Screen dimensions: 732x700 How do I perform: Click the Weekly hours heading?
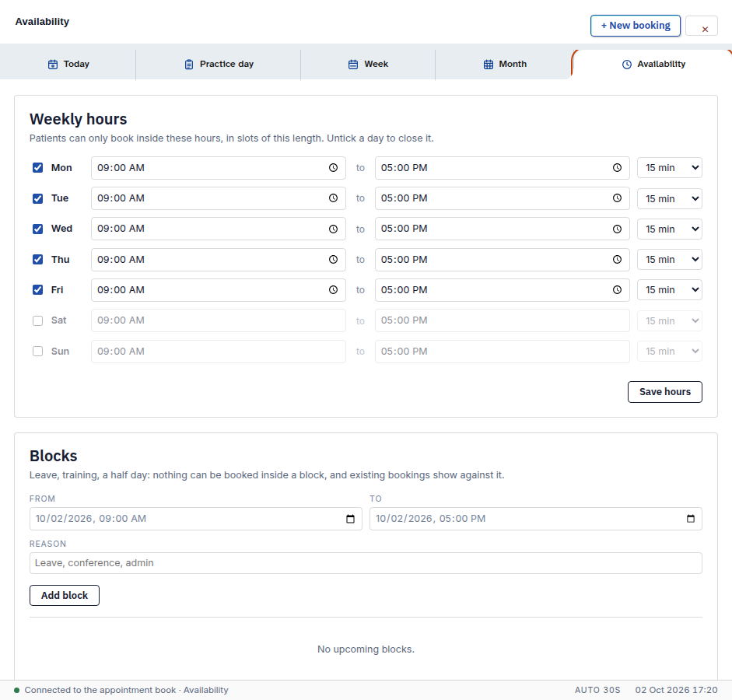pos(78,120)
